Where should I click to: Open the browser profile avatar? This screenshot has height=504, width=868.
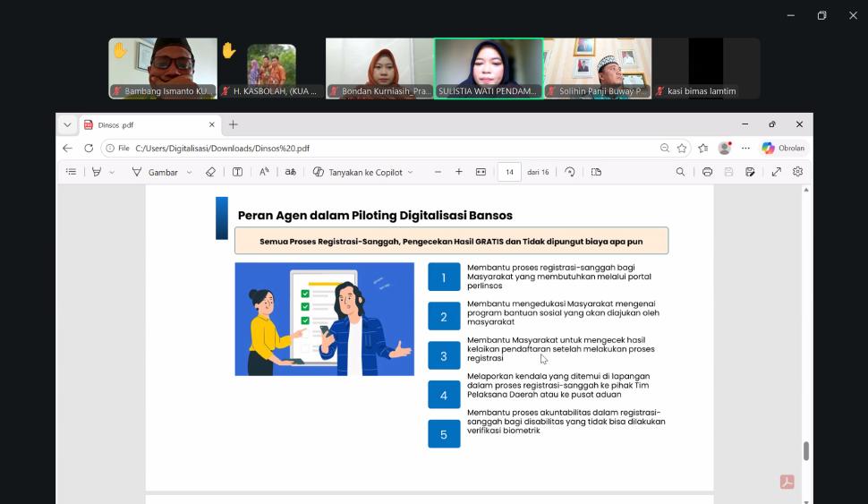pyautogui.click(x=725, y=148)
